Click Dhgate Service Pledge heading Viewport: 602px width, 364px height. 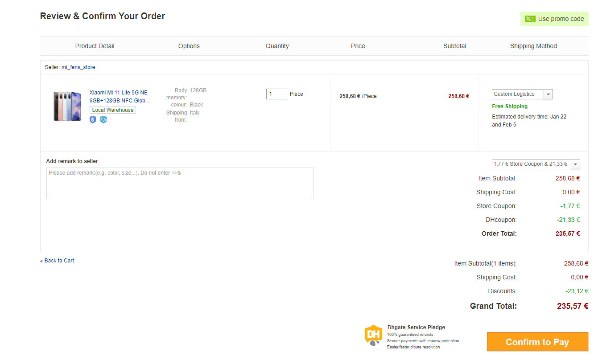(x=416, y=327)
